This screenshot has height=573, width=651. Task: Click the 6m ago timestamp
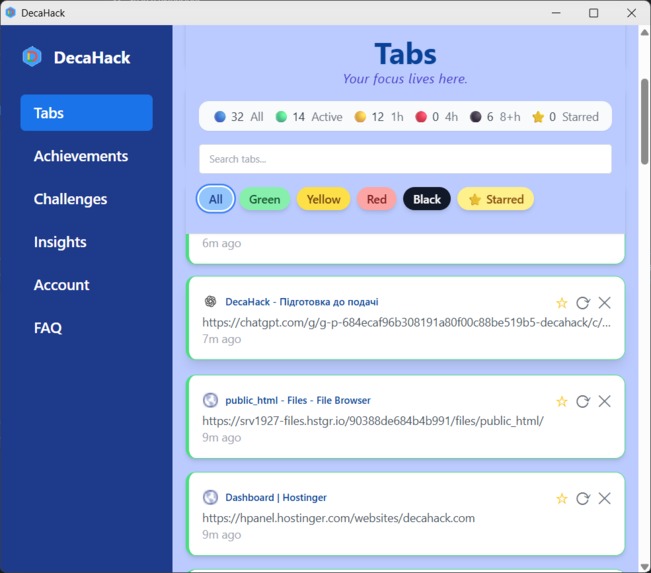[222, 243]
